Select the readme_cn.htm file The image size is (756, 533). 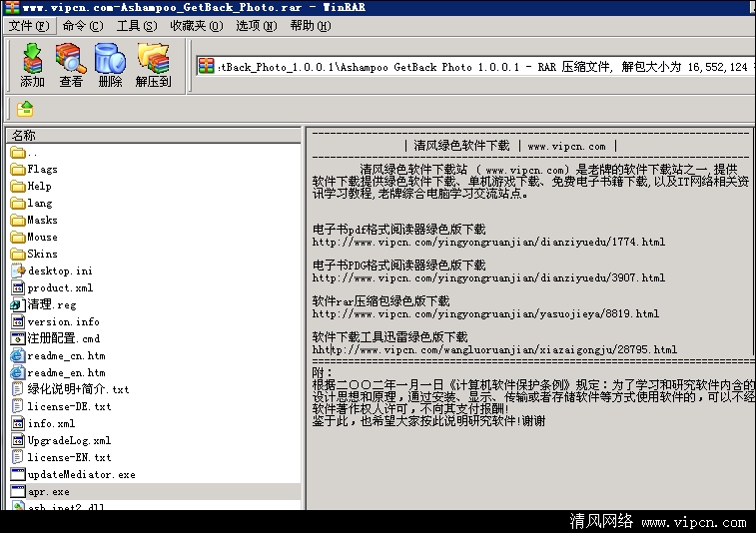[x=58, y=355]
